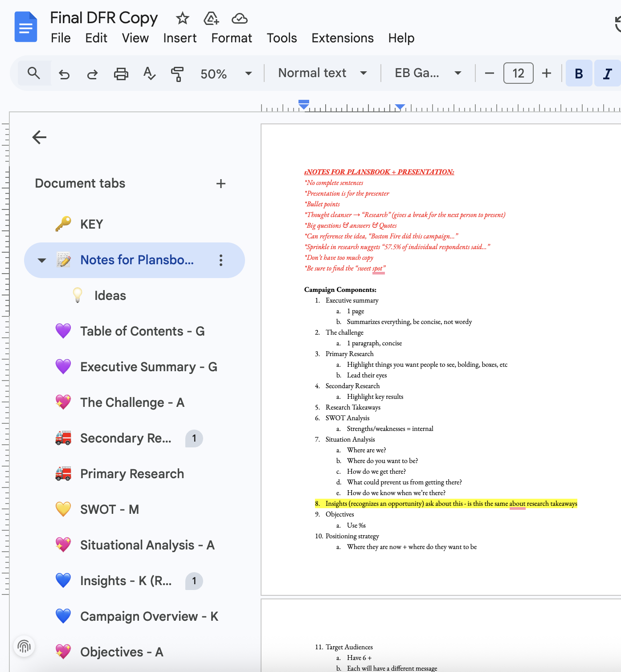Add a new document tab
The image size is (621, 672).
point(221,184)
